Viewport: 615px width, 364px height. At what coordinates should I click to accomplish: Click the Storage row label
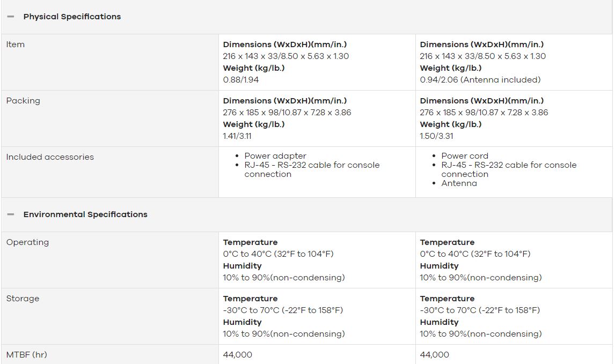(23, 299)
